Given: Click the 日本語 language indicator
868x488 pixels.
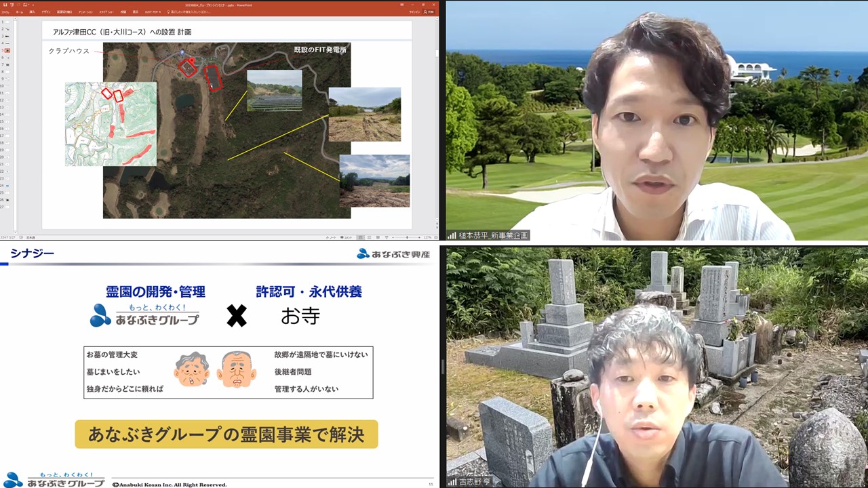Looking at the screenshot, I should (x=31, y=237).
